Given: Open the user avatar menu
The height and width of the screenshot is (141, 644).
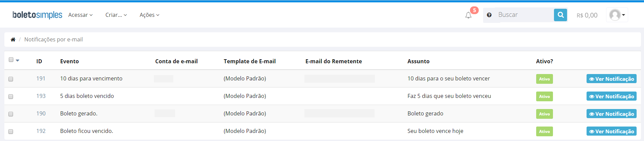Looking at the screenshot, I should tap(617, 15).
